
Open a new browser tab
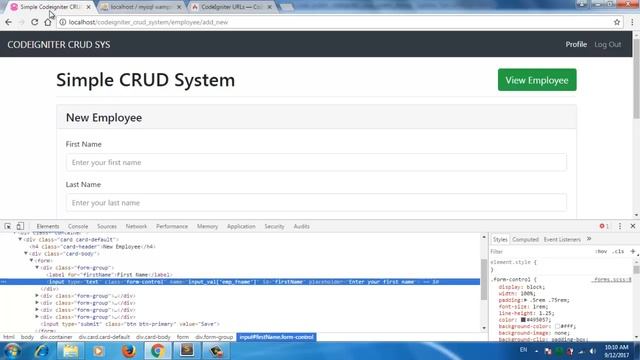(287, 7)
